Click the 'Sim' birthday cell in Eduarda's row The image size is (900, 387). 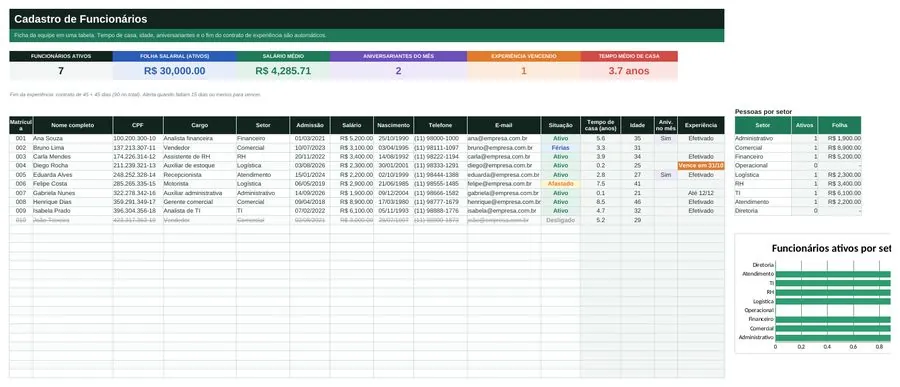pos(666,175)
